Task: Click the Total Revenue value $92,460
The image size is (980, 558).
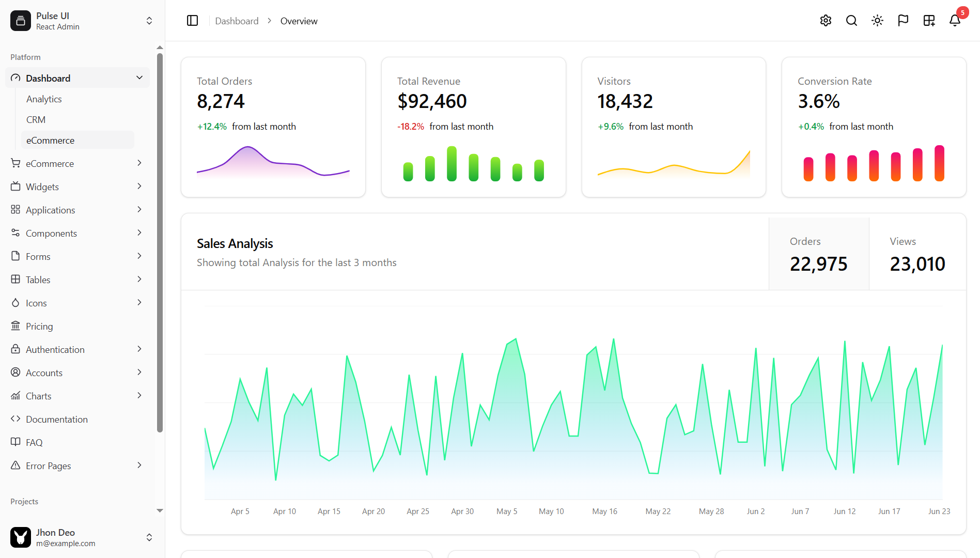Action: click(x=432, y=101)
